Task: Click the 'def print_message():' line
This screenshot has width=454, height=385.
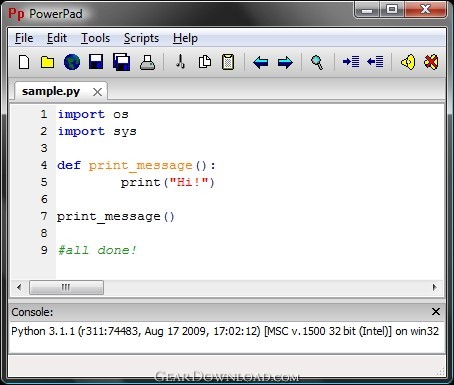Action: click(136, 166)
